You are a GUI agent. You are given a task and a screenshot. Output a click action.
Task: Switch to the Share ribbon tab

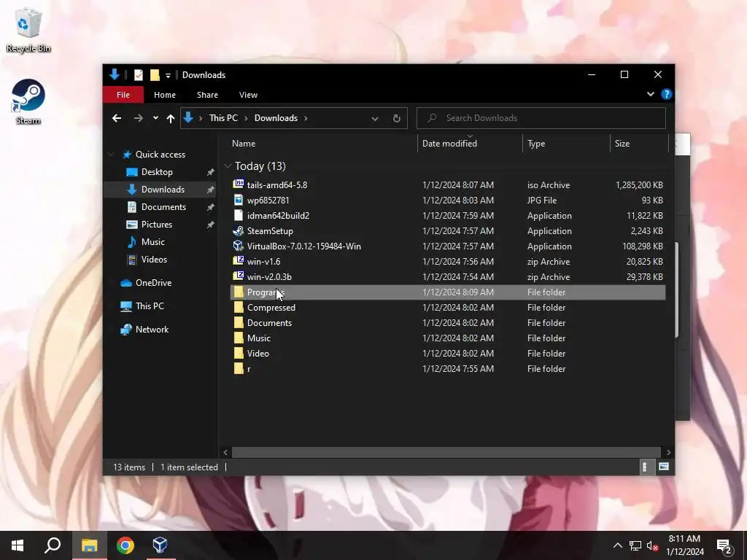207,95
